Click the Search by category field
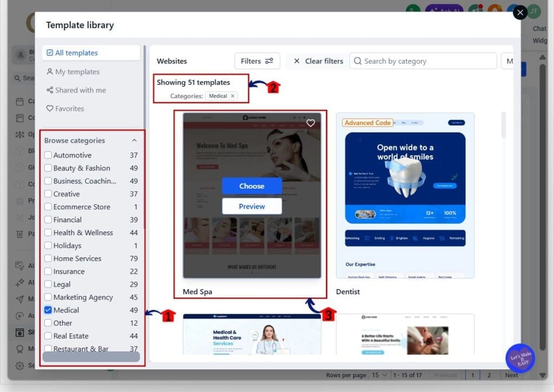 pyautogui.click(x=423, y=61)
